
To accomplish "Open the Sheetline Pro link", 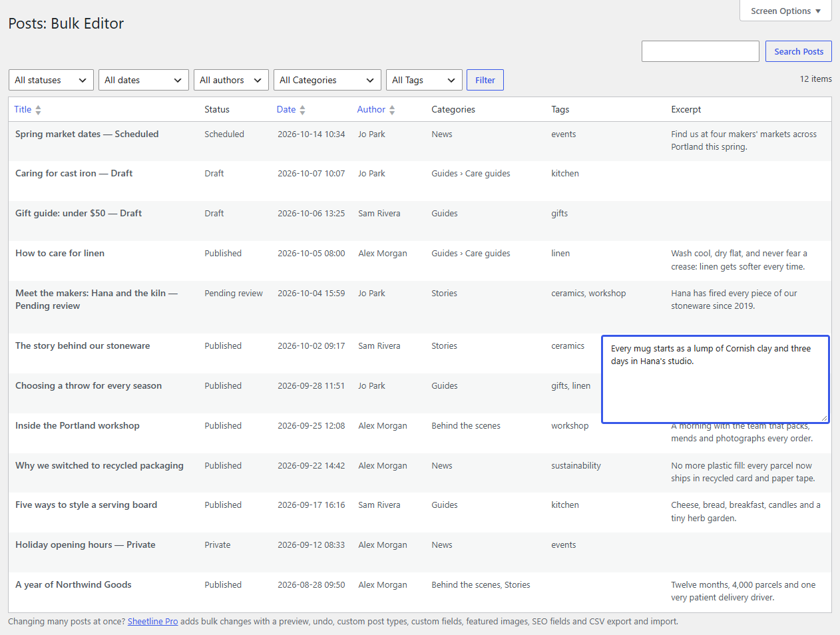I will [x=153, y=621].
